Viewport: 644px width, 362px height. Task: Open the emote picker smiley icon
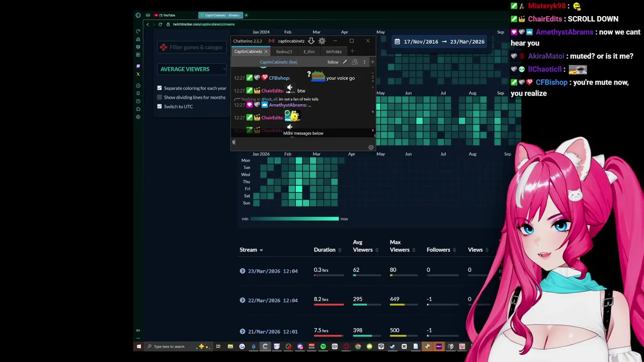coord(371,147)
